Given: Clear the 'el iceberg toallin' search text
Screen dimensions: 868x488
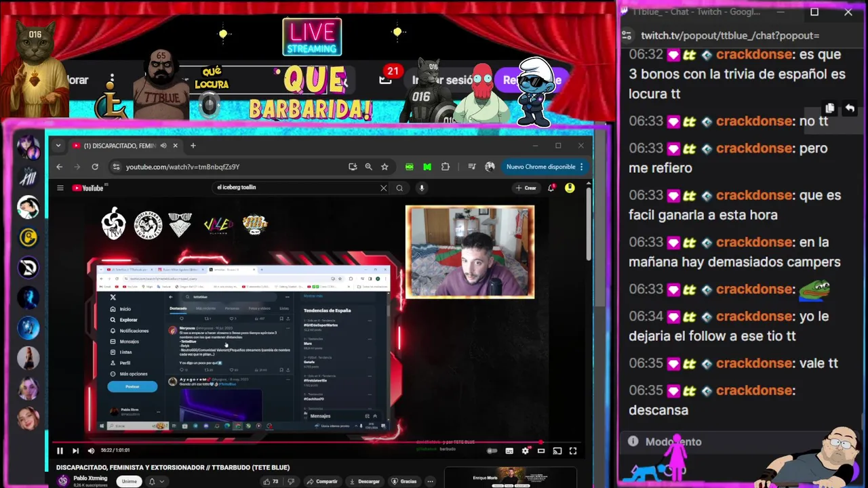Looking at the screenshot, I should (383, 188).
